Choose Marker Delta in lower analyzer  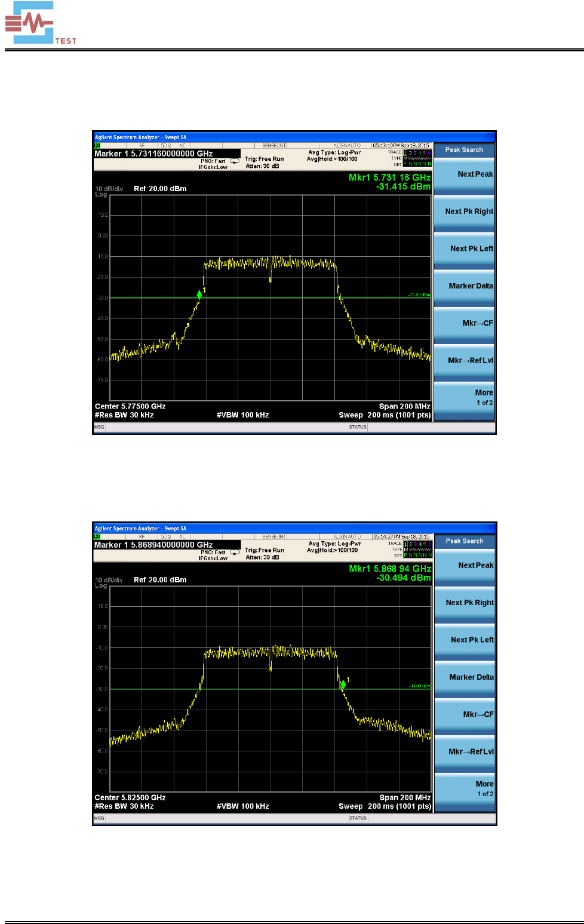pos(465,678)
